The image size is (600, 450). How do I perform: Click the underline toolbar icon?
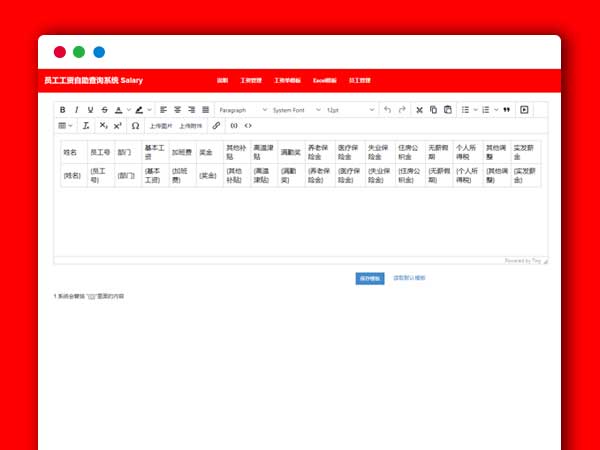click(90, 110)
